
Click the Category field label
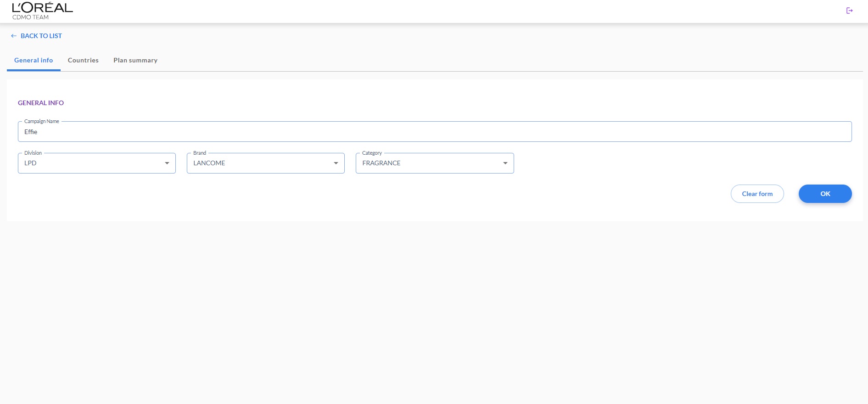click(372, 153)
